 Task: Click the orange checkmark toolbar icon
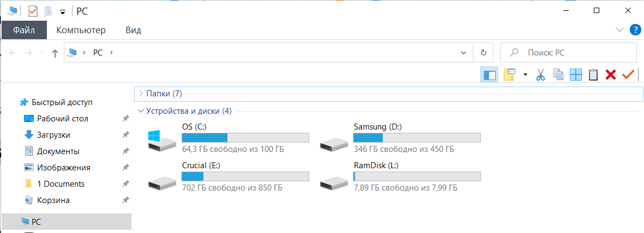click(628, 75)
